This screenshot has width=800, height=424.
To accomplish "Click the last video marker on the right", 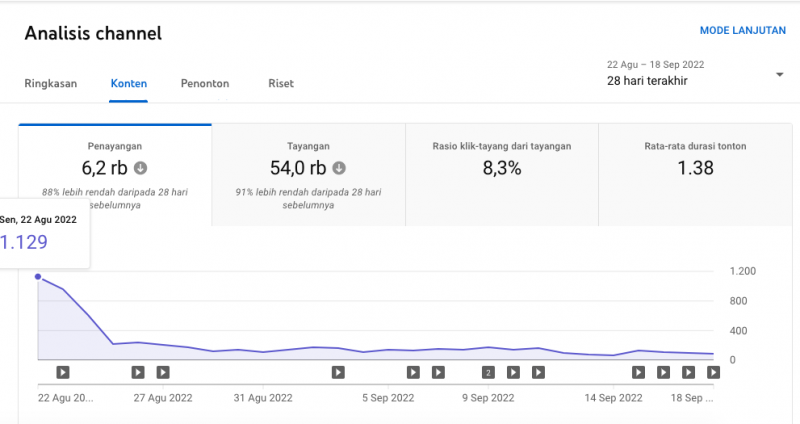I will [713, 372].
